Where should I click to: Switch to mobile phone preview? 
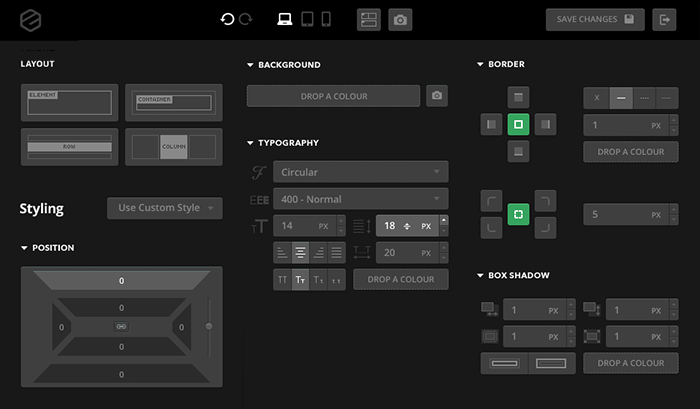click(x=326, y=19)
